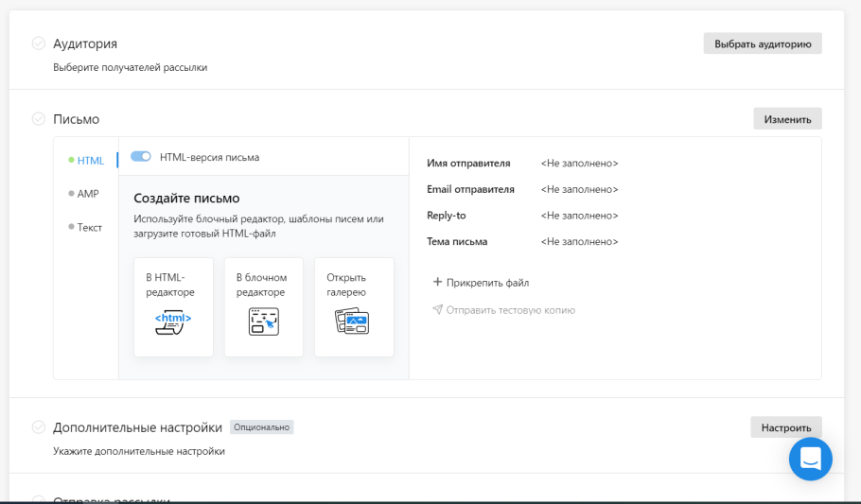Click the Аудитория step checkmark icon

pos(39,43)
